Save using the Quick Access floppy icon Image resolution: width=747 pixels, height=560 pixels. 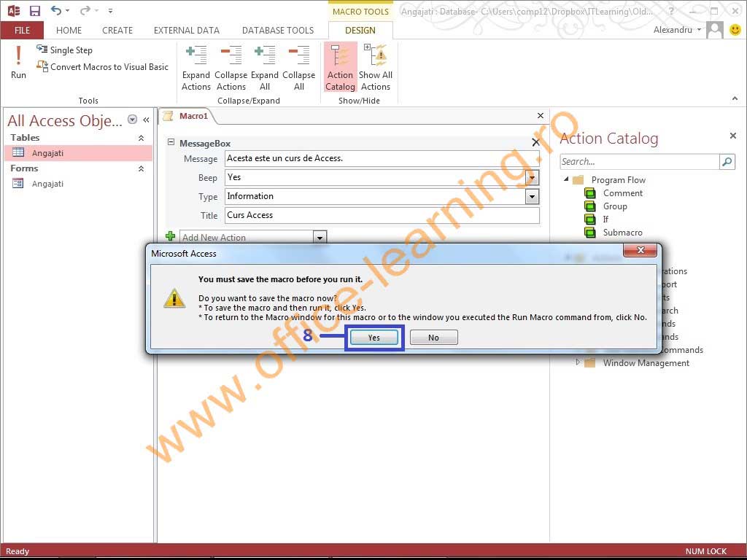(35, 10)
